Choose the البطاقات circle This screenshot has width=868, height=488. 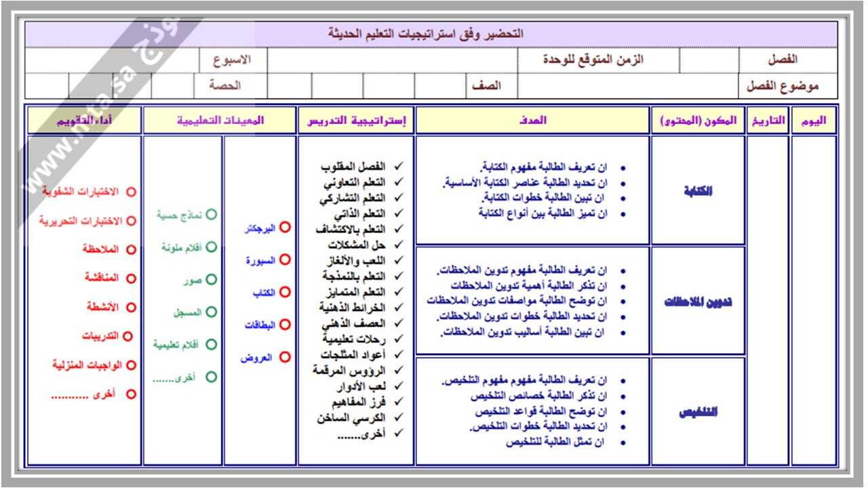tap(285, 325)
